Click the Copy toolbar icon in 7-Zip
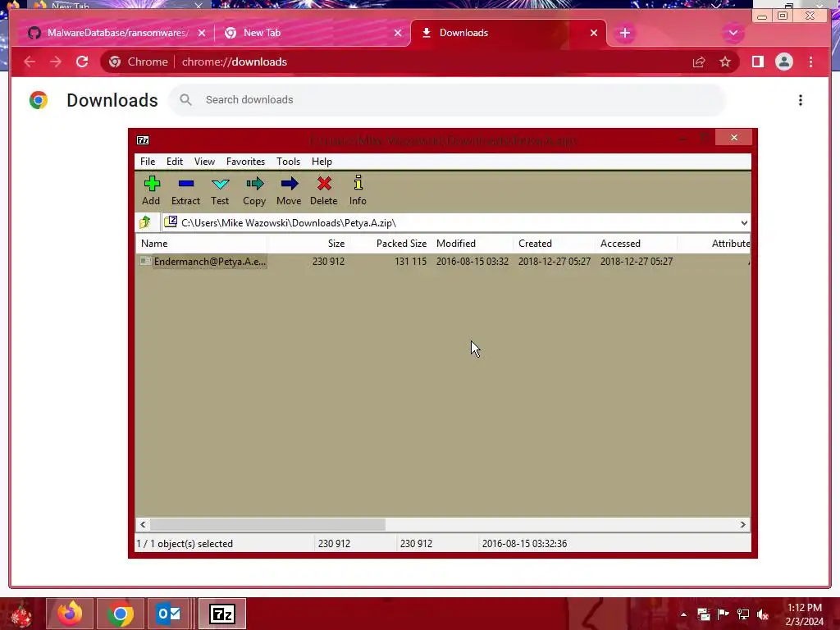 point(254,190)
